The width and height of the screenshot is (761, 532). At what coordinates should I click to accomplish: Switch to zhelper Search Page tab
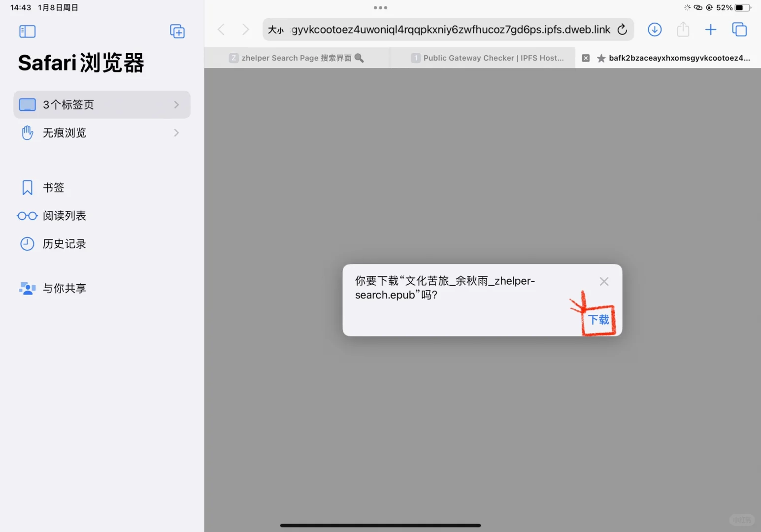(x=297, y=58)
